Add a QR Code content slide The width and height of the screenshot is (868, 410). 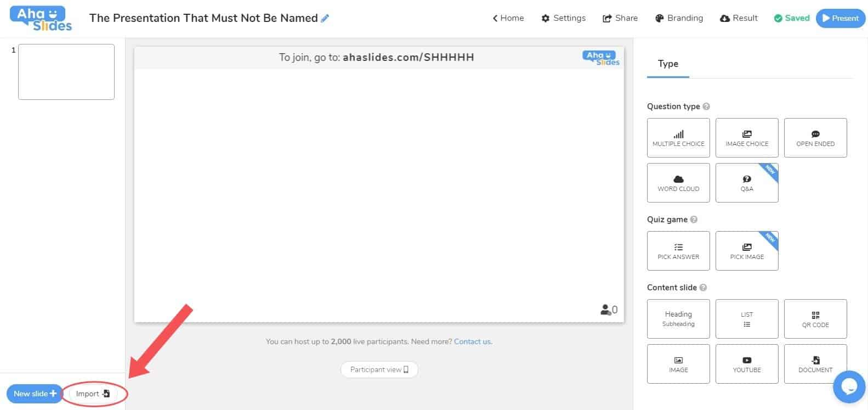(x=815, y=319)
